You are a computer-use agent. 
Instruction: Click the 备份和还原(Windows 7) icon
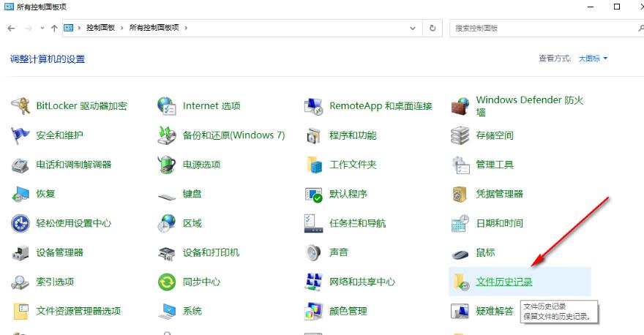pyautogui.click(x=167, y=135)
